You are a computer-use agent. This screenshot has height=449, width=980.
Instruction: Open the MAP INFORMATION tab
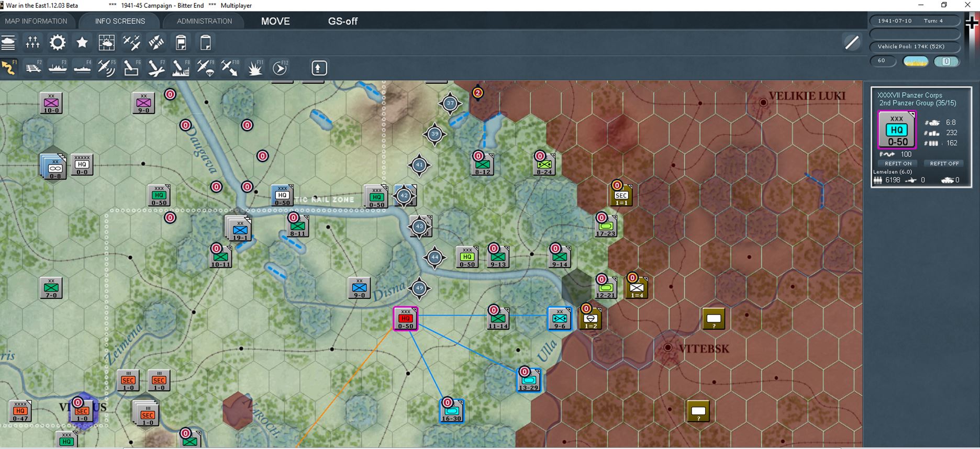(x=36, y=21)
